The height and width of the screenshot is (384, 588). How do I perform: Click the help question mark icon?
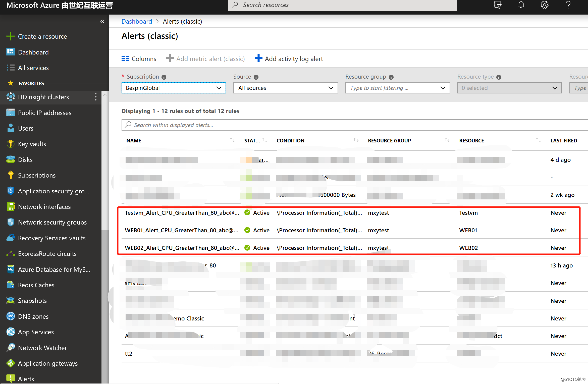tap(568, 5)
